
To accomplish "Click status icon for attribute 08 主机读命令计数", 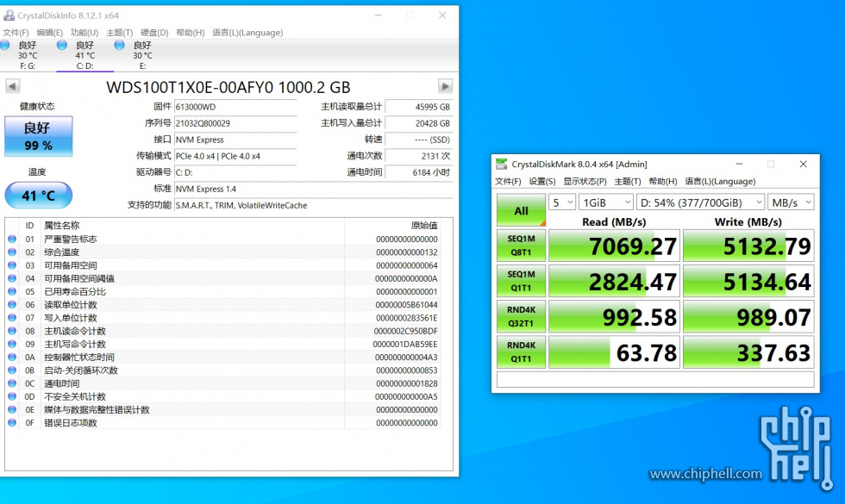I will pyautogui.click(x=12, y=331).
